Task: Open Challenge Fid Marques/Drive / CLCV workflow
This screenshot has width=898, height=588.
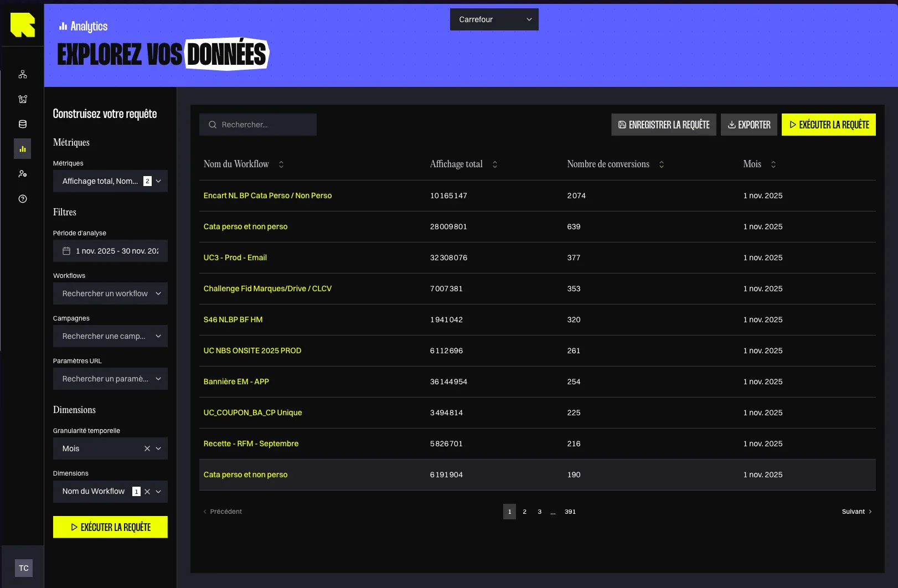Action: (x=267, y=288)
